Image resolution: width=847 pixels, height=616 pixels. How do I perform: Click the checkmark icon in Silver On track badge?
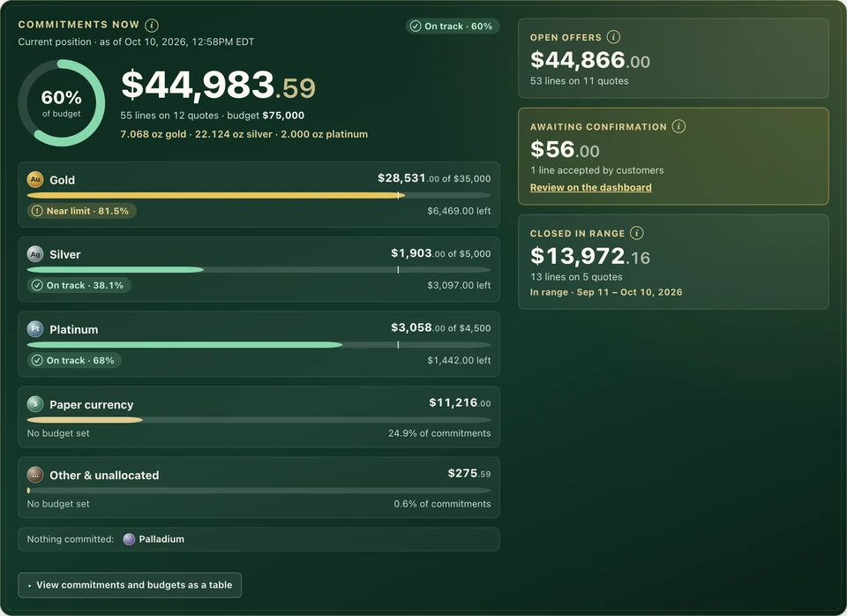(37, 285)
